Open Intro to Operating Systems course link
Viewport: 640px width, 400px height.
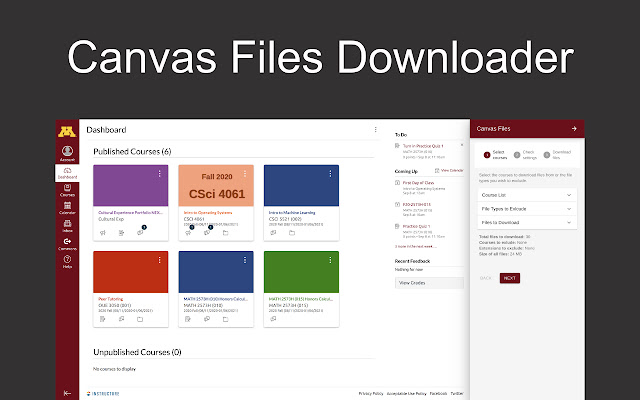pyautogui.click(x=208, y=213)
